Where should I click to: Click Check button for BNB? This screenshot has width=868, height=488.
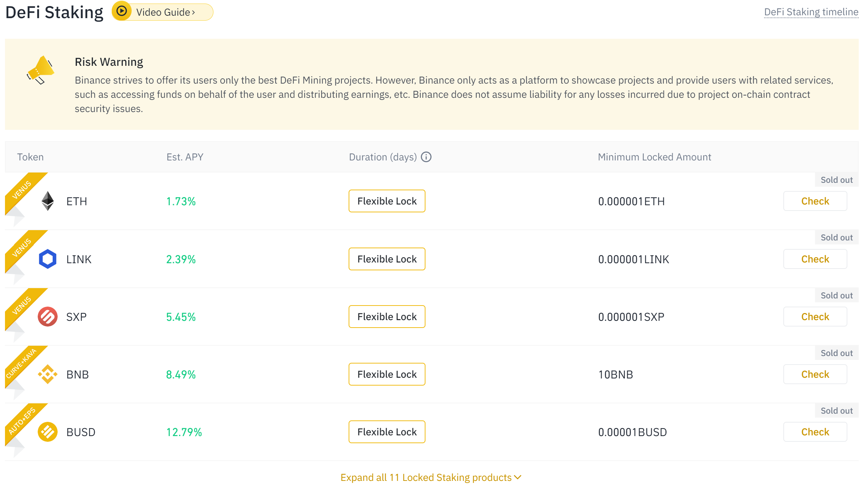coord(815,374)
